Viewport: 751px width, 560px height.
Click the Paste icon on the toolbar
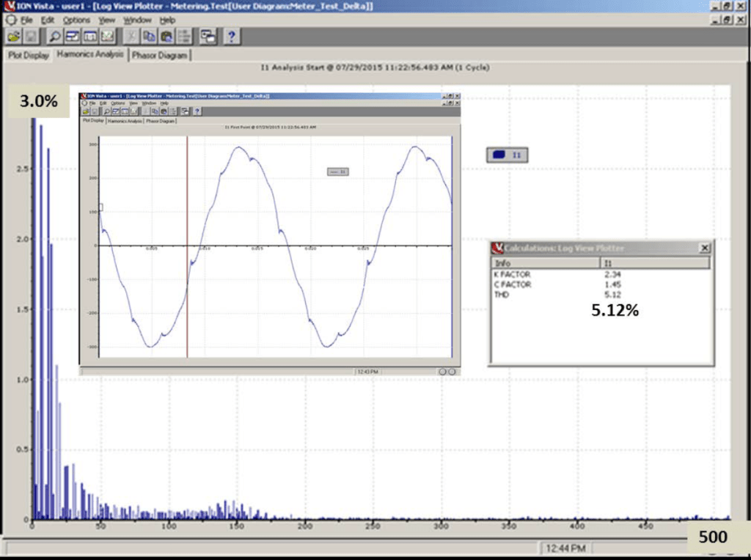click(x=166, y=36)
